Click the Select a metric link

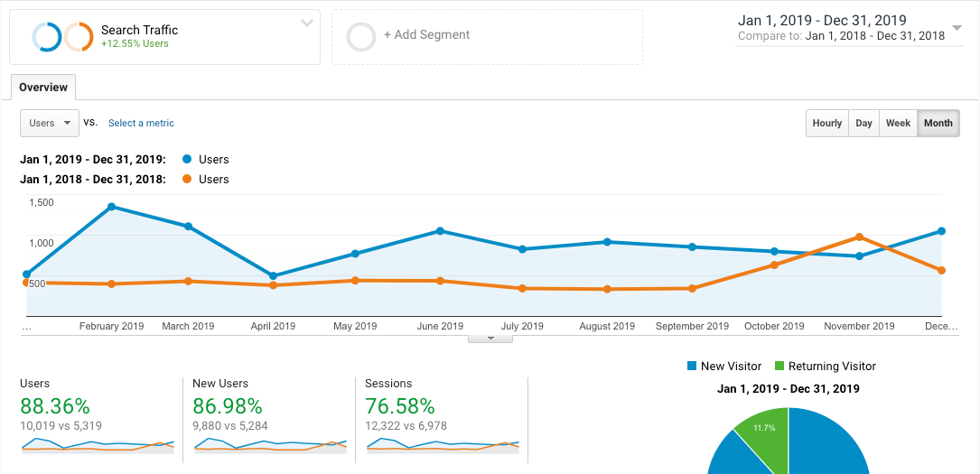point(141,123)
